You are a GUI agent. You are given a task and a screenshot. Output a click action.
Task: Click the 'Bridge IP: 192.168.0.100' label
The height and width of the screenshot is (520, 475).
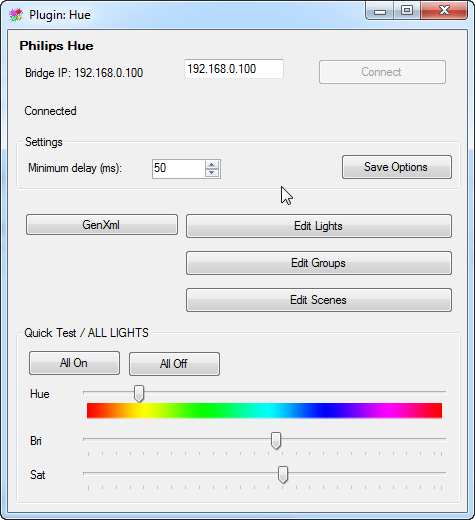84,73
